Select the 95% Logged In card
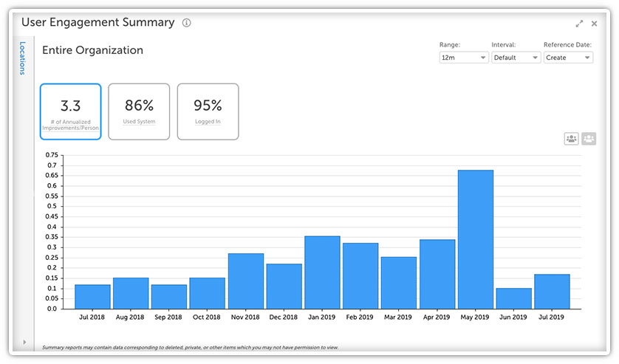This screenshot has width=619, height=364. coord(208,111)
